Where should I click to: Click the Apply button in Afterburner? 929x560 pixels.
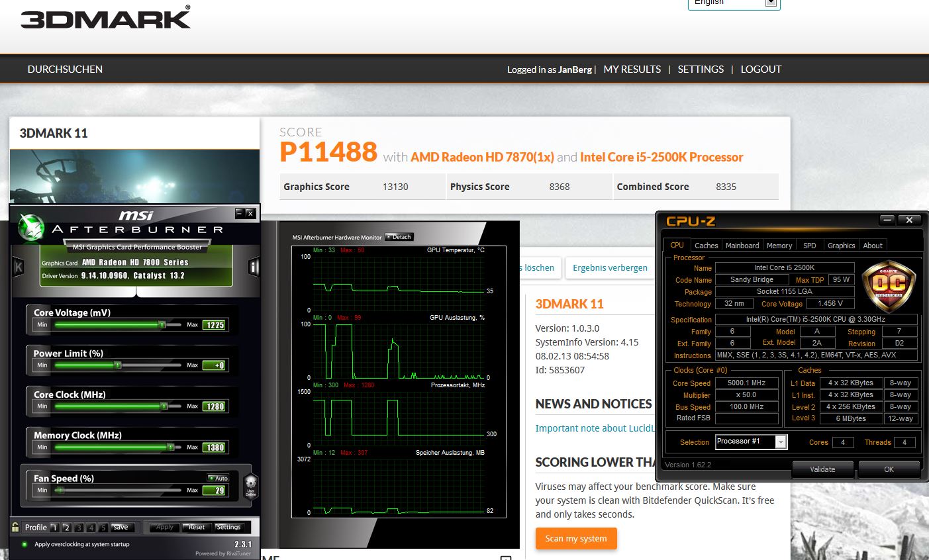[165, 528]
